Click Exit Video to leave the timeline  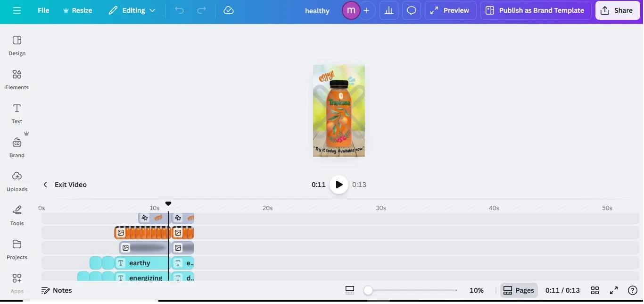click(x=65, y=185)
